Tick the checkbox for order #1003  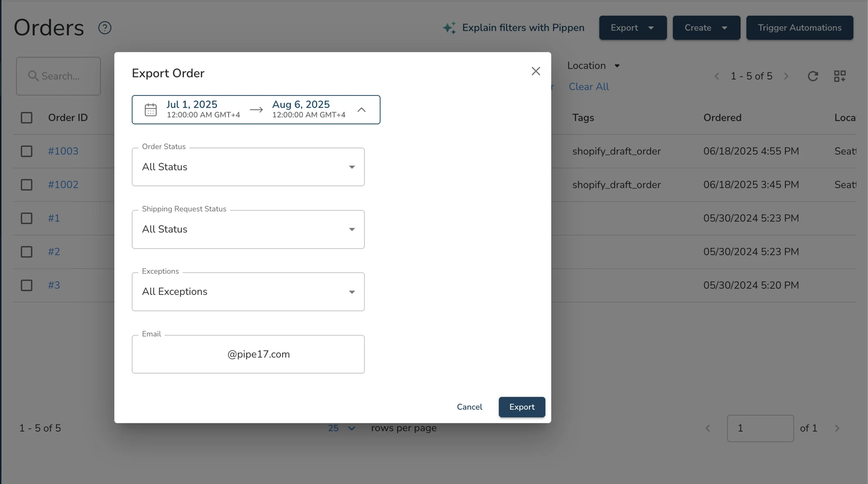pyautogui.click(x=27, y=151)
